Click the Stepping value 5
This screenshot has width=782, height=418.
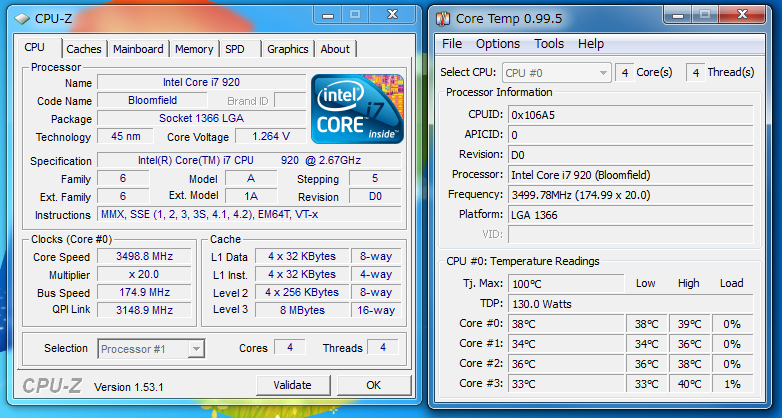pyautogui.click(x=375, y=179)
